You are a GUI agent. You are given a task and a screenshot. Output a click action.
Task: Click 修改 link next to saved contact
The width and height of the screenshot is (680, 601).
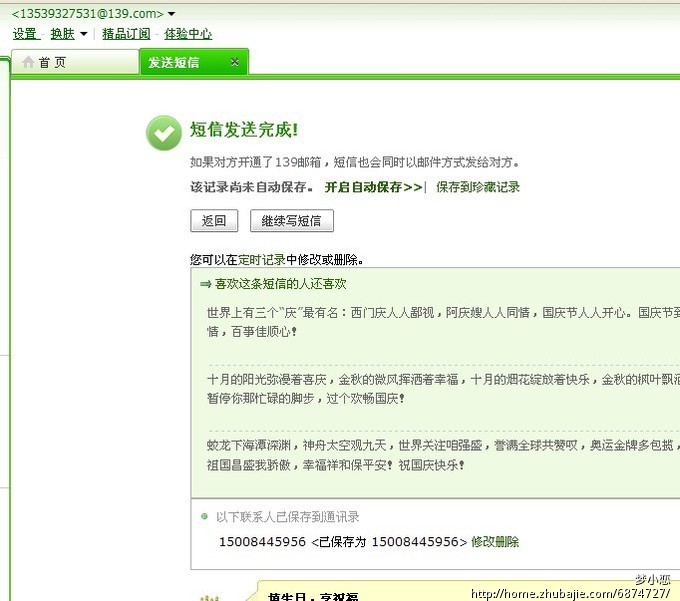pos(483,542)
